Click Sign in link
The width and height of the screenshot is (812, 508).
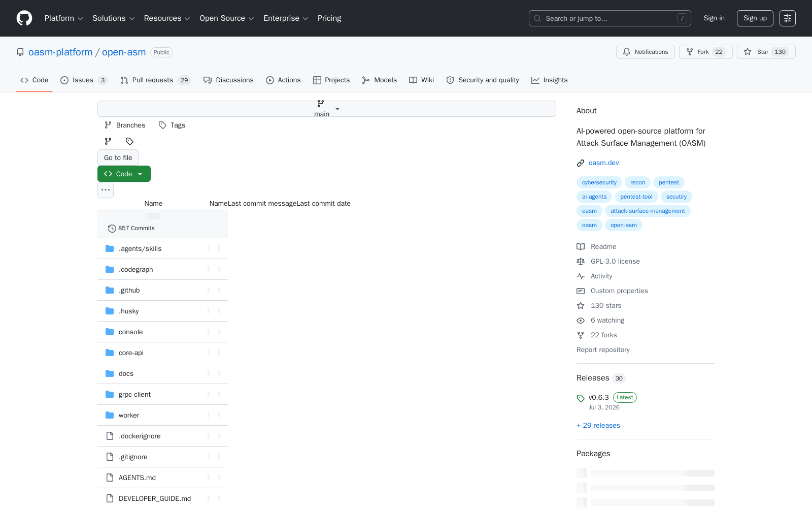click(714, 18)
